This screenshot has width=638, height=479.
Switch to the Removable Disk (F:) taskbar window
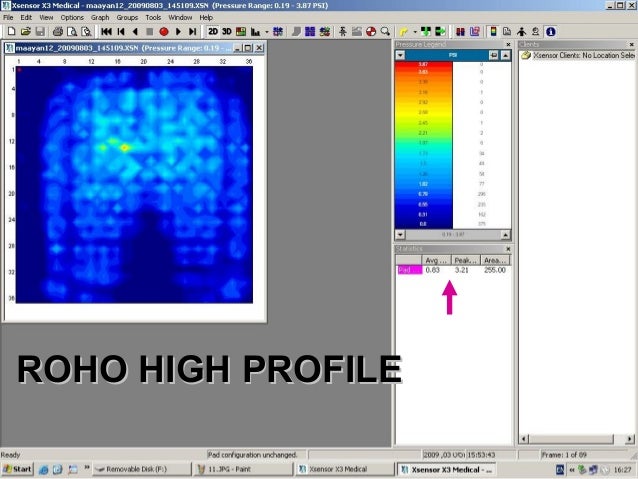[142, 469]
